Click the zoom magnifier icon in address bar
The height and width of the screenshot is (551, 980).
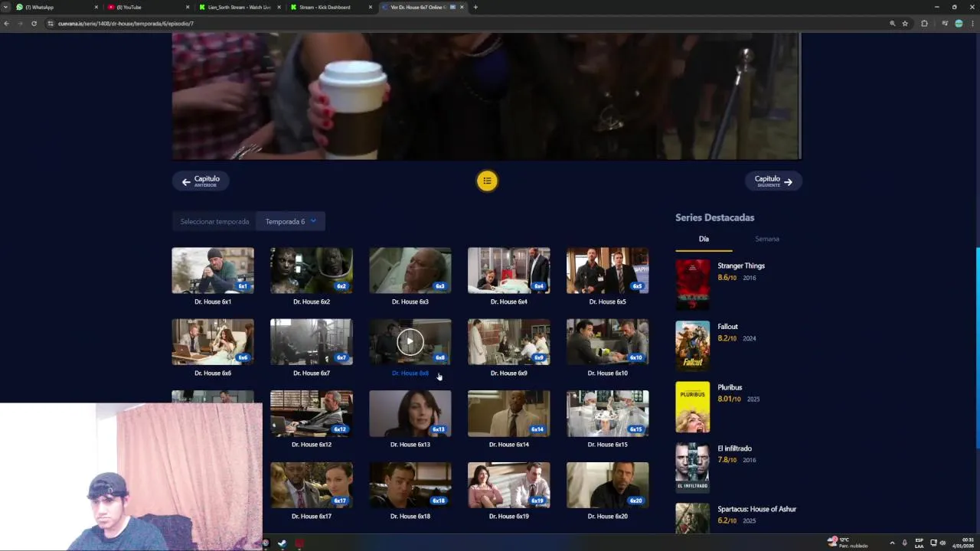[x=892, y=24]
